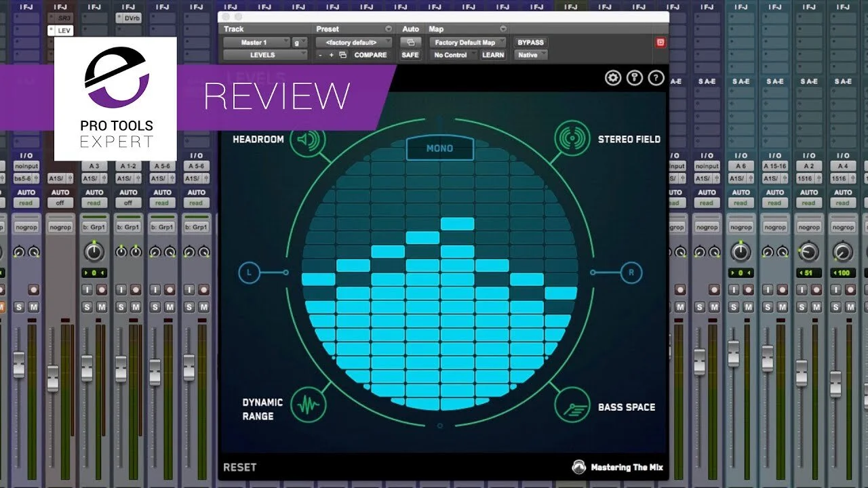Record-arm the A 3 track
Viewport: 868px width, 488px height.
(101, 289)
